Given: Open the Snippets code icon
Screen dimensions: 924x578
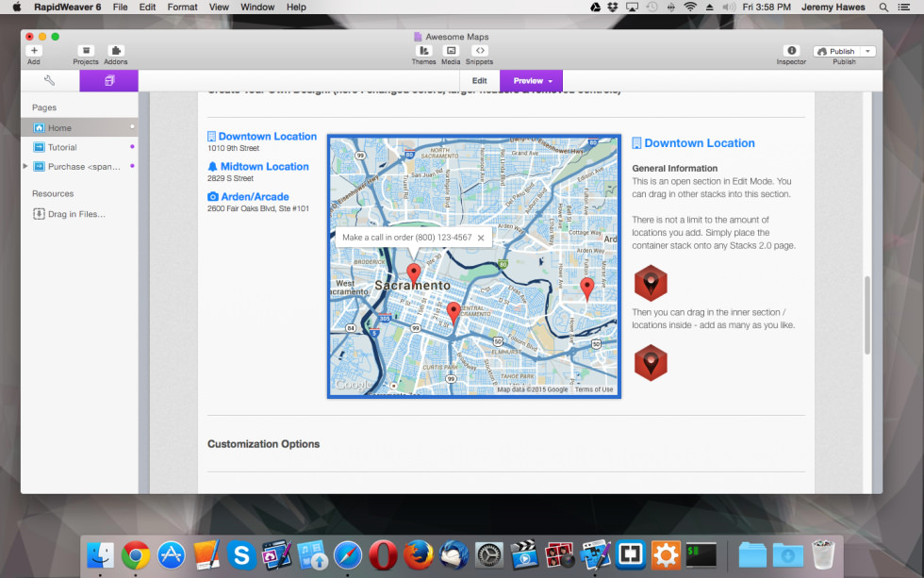Looking at the screenshot, I should 480,51.
